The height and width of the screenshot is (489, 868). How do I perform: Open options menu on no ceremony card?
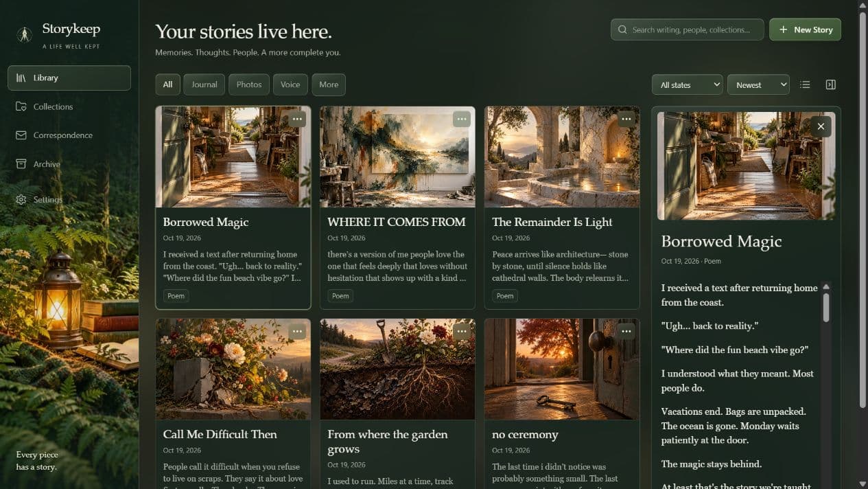tap(626, 332)
